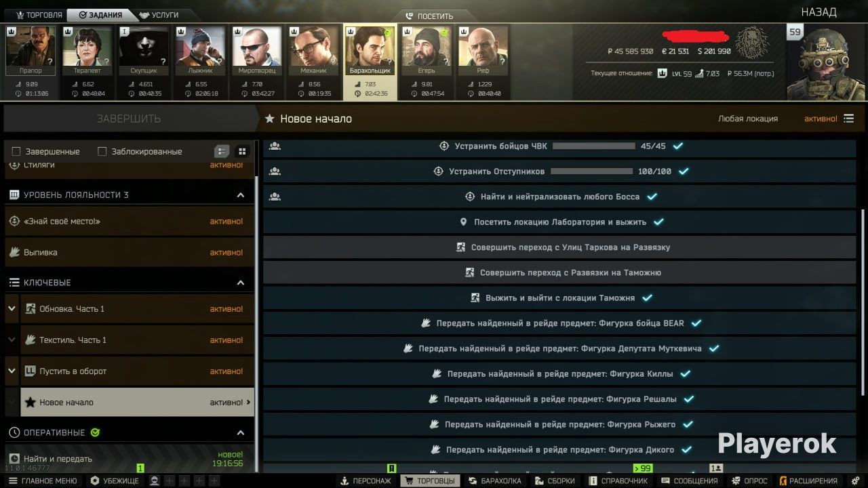Open the СБОРКИ presets screen
This screenshot has height=488, width=868.
click(555, 481)
